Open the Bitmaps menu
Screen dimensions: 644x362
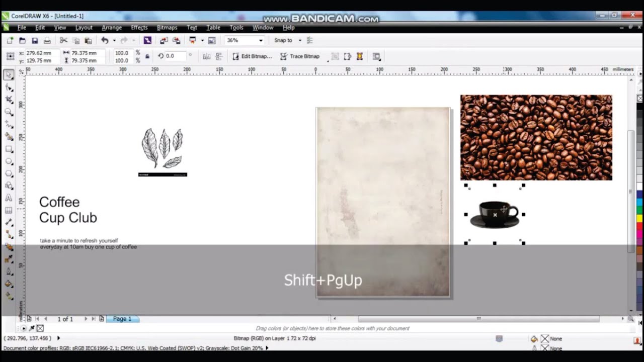(x=167, y=28)
